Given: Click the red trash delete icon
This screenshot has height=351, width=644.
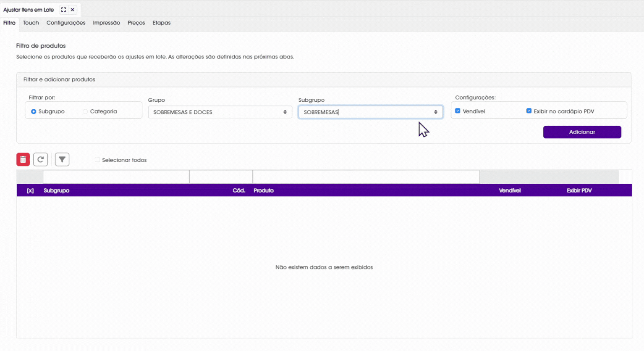Looking at the screenshot, I should tap(23, 159).
